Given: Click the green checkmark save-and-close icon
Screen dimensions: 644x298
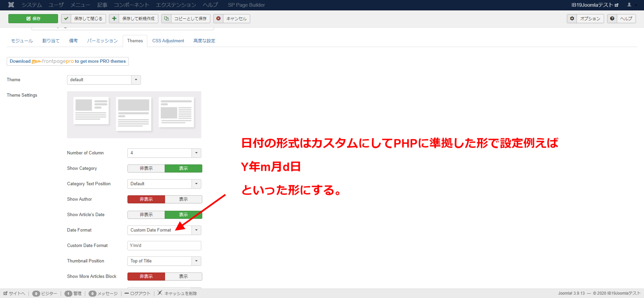Looking at the screenshot, I should (x=66, y=18).
